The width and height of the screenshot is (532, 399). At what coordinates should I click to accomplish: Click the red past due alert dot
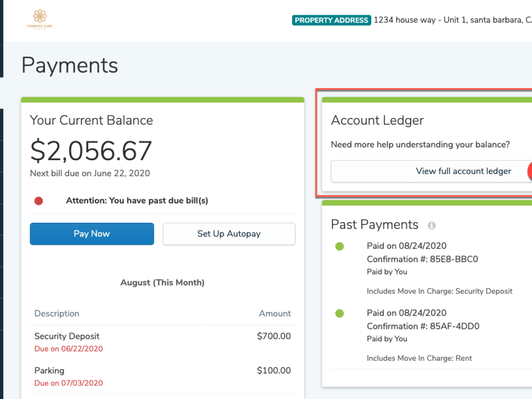39,201
